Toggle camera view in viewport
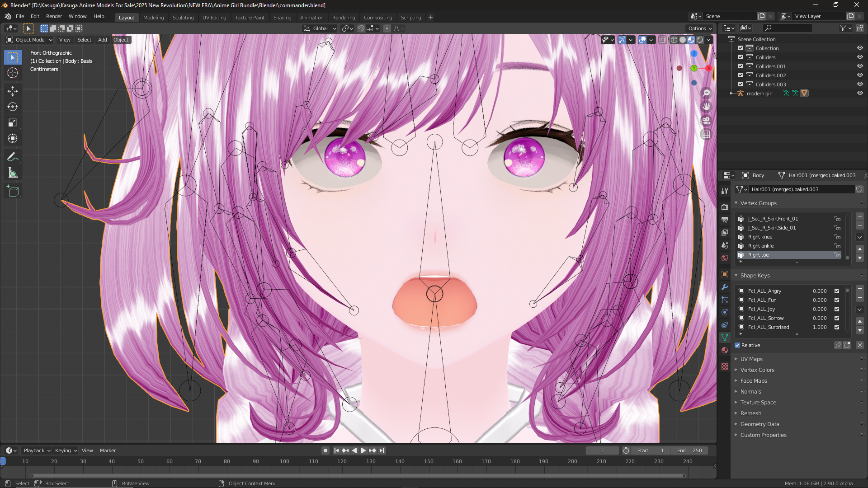The height and width of the screenshot is (488, 868). click(x=706, y=121)
